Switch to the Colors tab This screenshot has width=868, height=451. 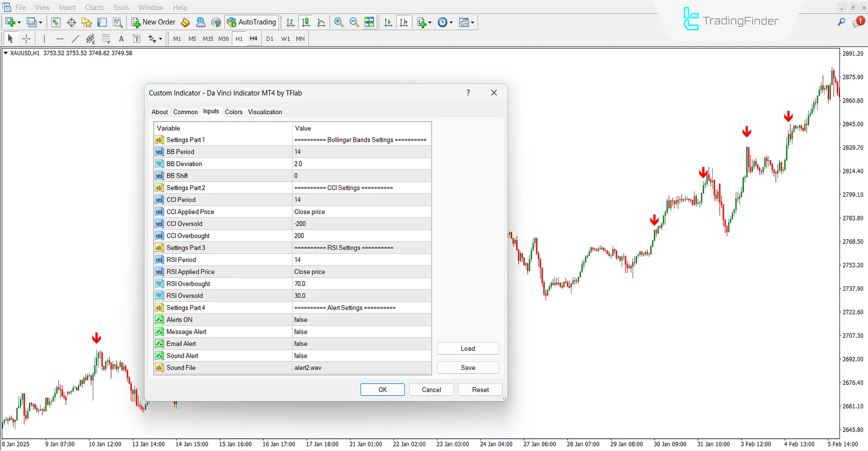233,112
